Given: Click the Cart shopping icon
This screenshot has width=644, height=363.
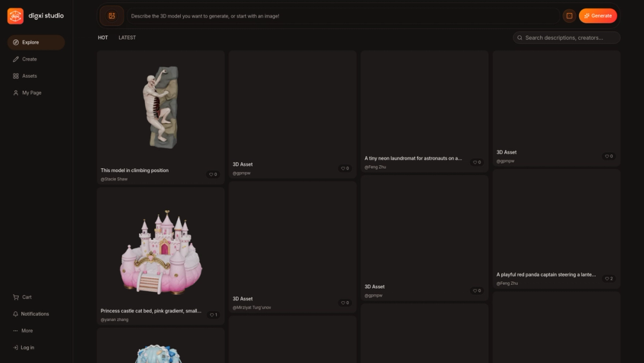Looking at the screenshot, I should (x=15, y=297).
